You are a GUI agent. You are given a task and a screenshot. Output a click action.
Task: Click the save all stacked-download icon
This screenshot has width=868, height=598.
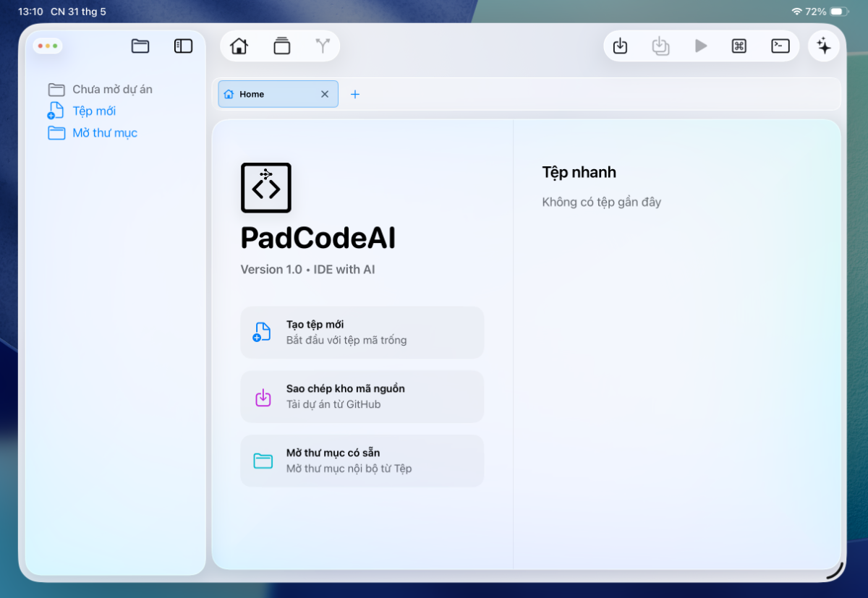click(660, 46)
